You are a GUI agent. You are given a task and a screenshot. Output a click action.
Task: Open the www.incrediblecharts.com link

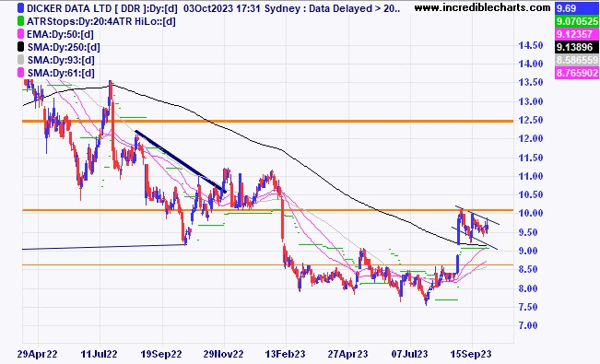(482, 7)
